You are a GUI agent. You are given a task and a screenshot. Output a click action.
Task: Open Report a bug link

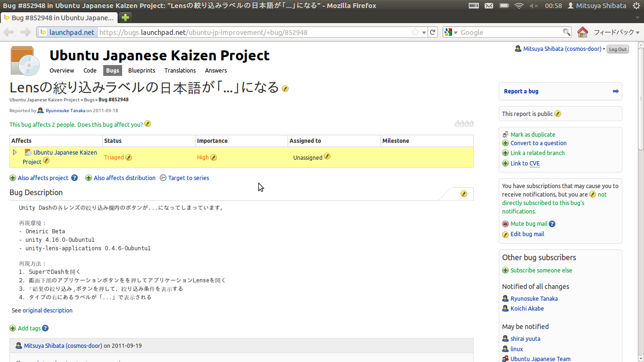(521, 91)
